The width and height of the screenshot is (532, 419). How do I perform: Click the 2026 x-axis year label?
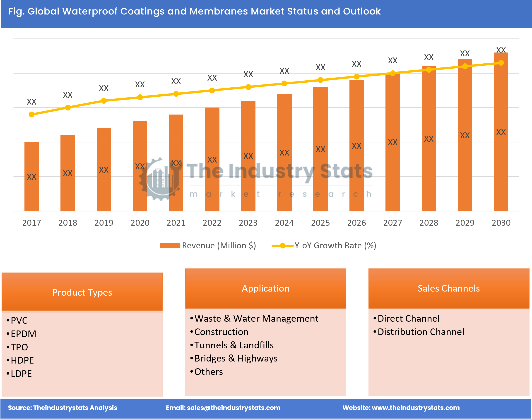coord(356,223)
